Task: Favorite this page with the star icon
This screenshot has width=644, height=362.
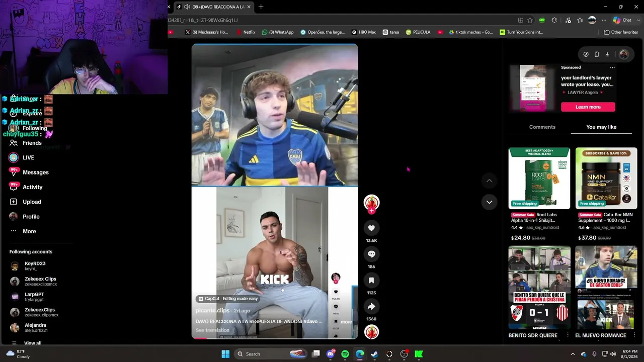Action: pos(530,20)
